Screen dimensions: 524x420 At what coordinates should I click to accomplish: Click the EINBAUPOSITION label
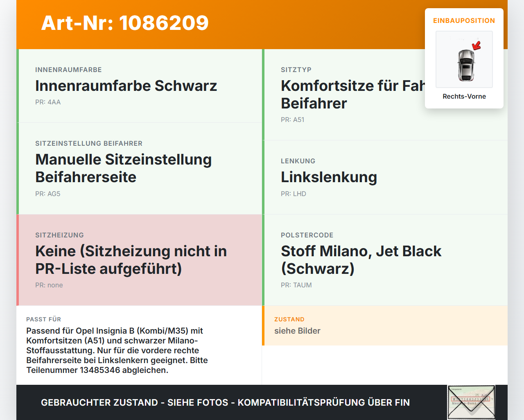(464, 20)
